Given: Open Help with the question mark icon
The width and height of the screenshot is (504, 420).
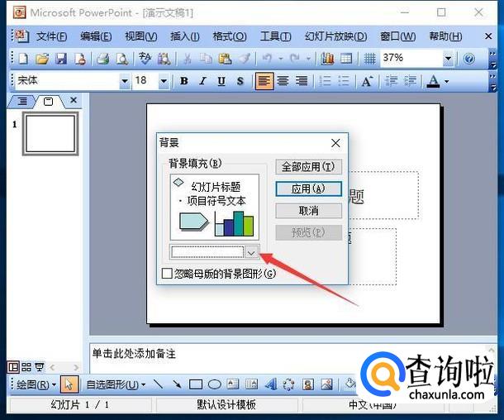Looking at the screenshot, I should coord(469,59).
